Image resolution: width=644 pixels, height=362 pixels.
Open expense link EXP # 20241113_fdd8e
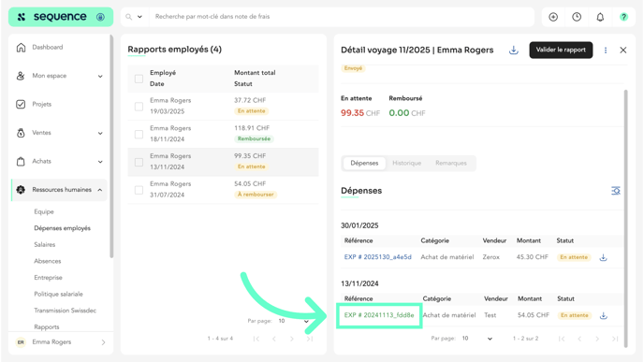[379, 315]
